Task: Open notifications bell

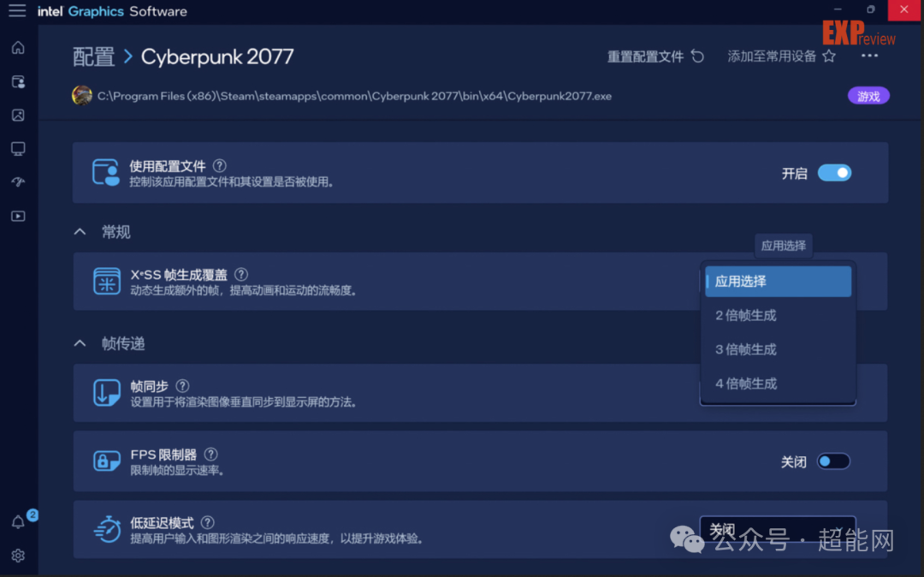Action: point(18,521)
